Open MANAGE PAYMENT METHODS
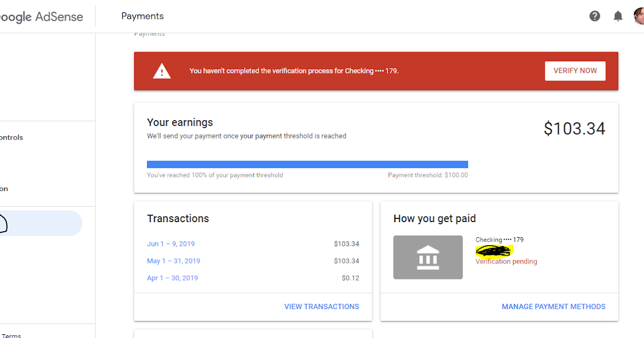Image resolution: width=644 pixels, height=338 pixels. click(x=553, y=306)
